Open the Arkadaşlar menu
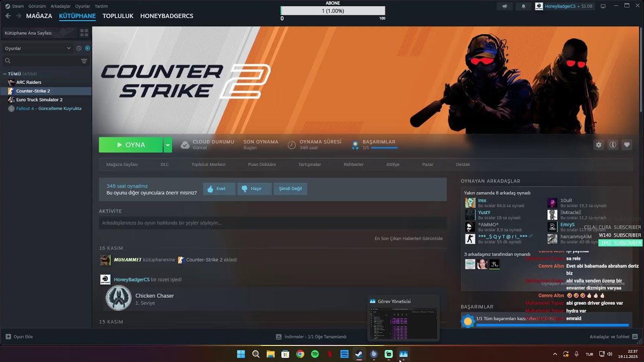 (61, 6)
